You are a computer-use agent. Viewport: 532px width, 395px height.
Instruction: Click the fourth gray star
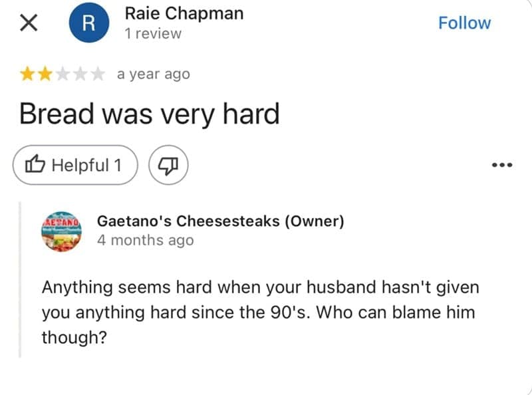[80, 74]
